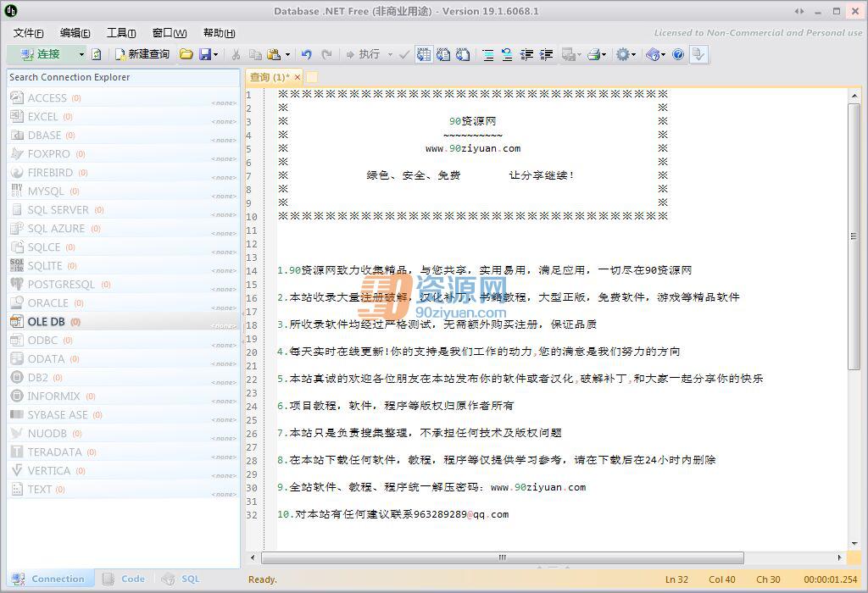Viewport: 868px width, 593px height.
Task: Click the copy icon in toolbar
Action: 255,54
